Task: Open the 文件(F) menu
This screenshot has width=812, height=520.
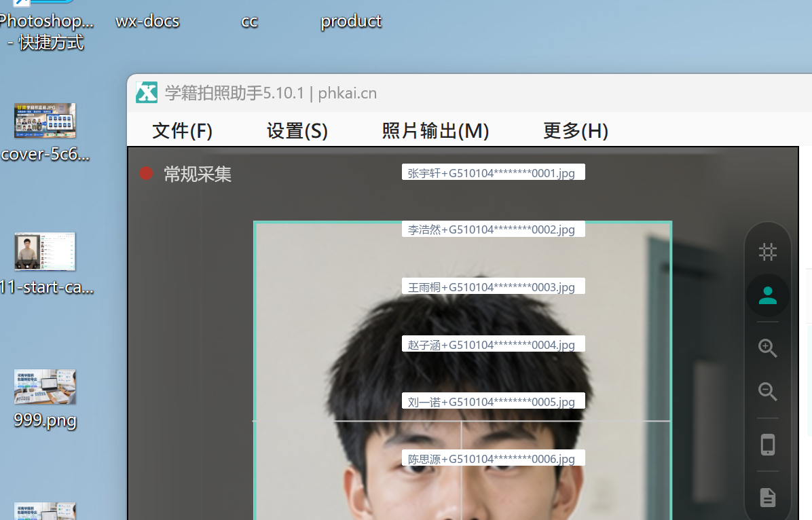Action: click(x=182, y=130)
